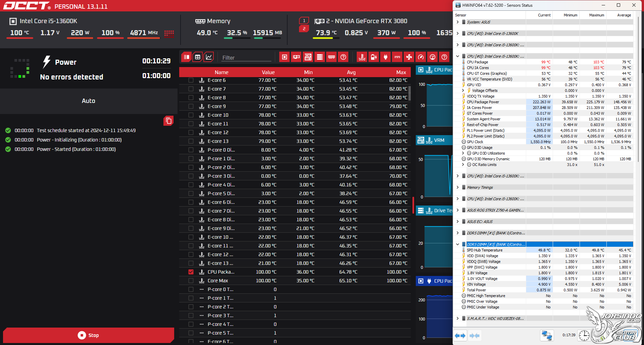This screenshot has width=644, height=345.
Task: Select the SPD Hub Temperature row in HWiNFO
Action: point(546,250)
